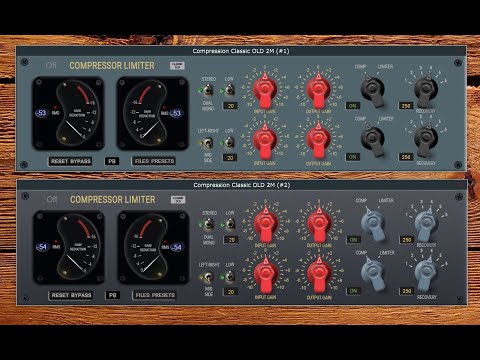This screenshot has height=360, width=480.
Task: Click the small white mode badge in compressor #2
Action: pos(178,200)
